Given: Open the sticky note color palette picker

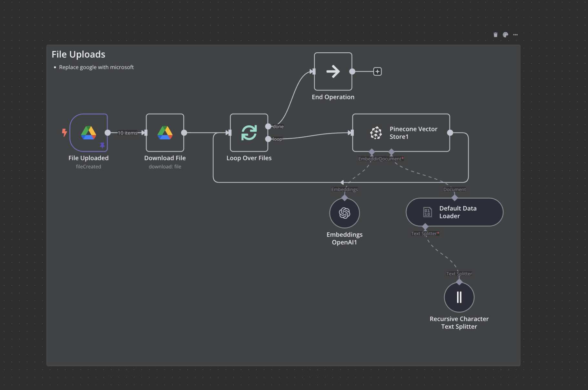Looking at the screenshot, I should (505, 35).
